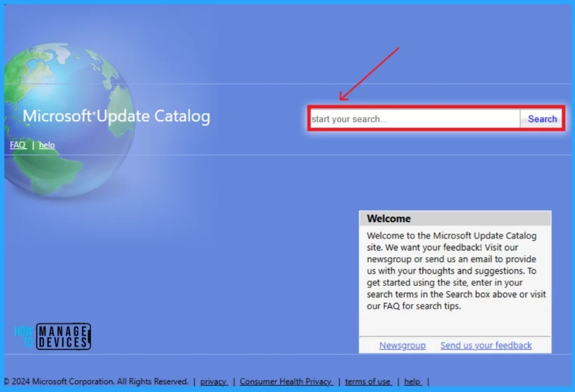Viewport: 575px width, 392px height.
Task: Click the '© 2024 Microsoft Corporation. All Rights Reserved.' text
Action: pos(96,381)
